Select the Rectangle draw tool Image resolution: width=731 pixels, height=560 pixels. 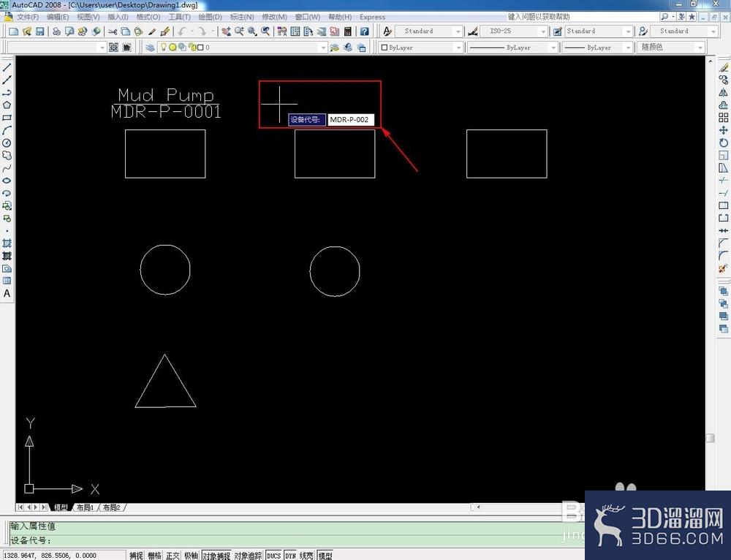click(7, 118)
